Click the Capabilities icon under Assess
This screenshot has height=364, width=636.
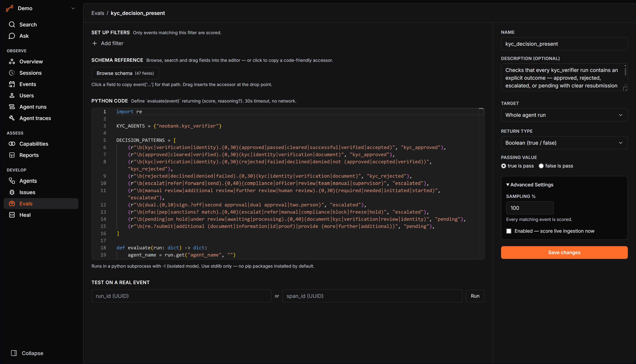[x=12, y=144]
